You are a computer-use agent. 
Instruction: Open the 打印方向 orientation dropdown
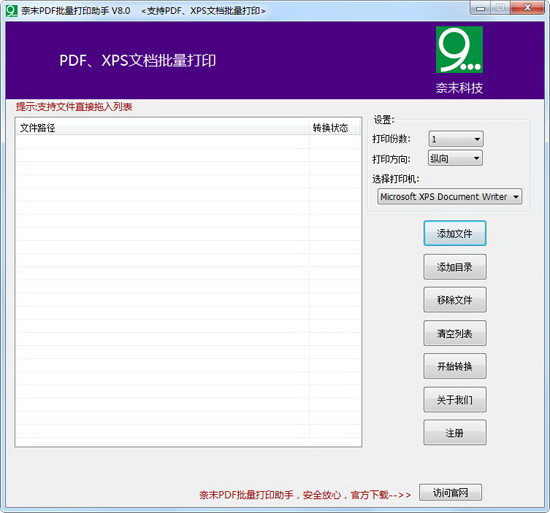point(455,158)
